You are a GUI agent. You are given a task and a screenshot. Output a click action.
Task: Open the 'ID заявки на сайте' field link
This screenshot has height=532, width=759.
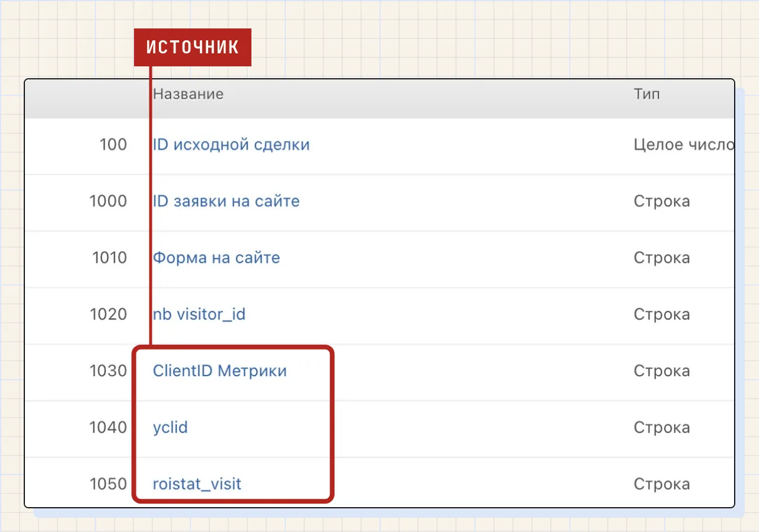point(226,201)
